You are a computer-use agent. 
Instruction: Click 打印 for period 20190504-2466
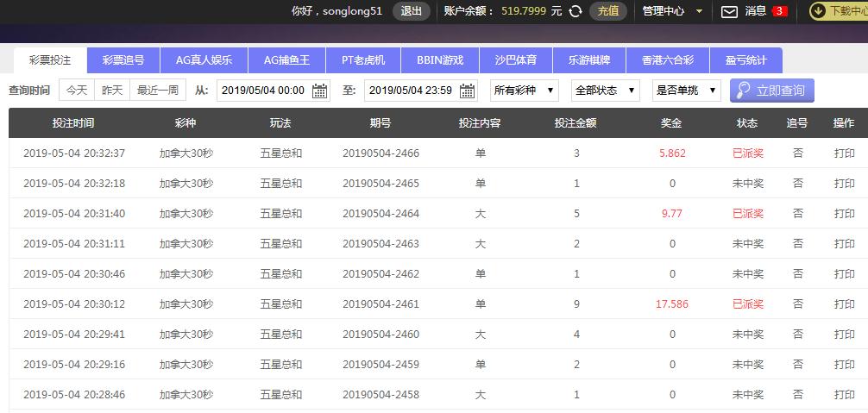click(x=844, y=153)
